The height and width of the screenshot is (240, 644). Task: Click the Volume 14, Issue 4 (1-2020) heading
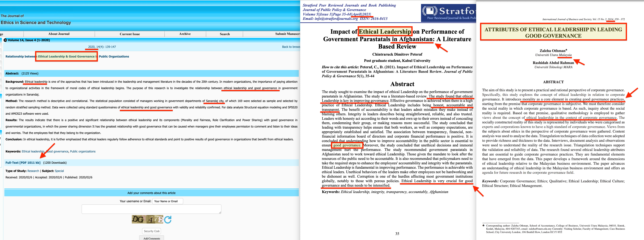pyautogui.click(x=29, y=40)
